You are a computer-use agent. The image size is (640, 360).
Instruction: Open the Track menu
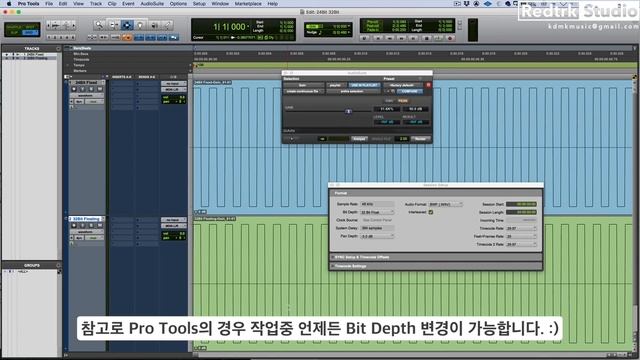[x=96, y=4]
